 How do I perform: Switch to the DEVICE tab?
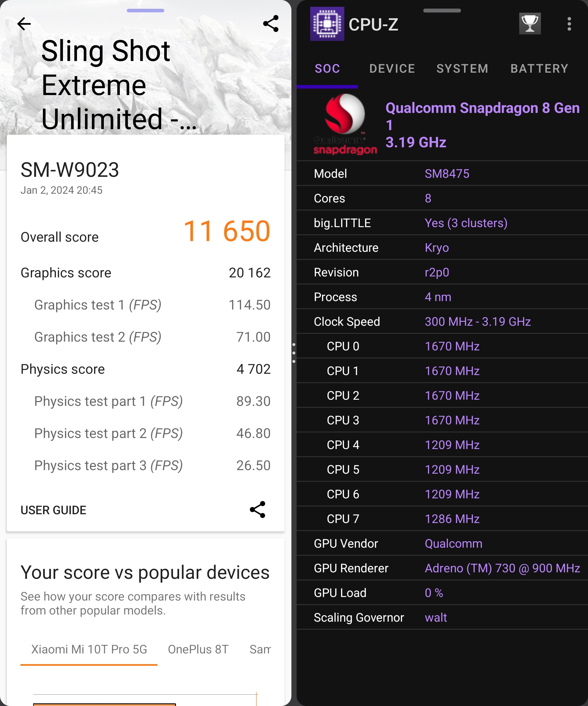[x=392, y=68]
